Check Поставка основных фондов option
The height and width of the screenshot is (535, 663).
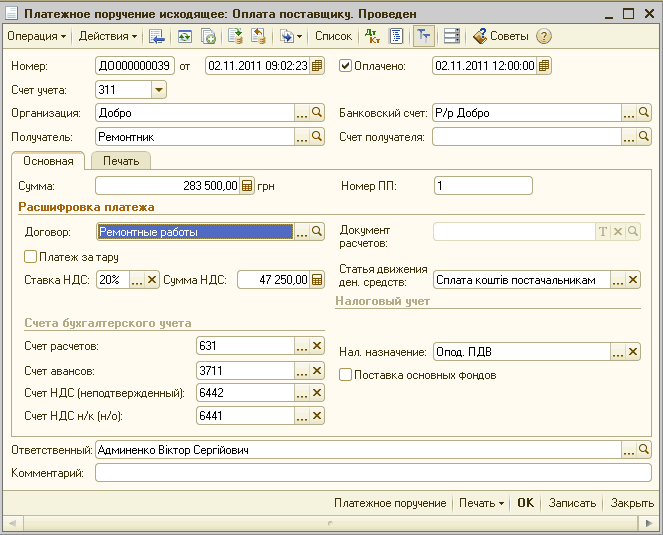coord(346,375)
